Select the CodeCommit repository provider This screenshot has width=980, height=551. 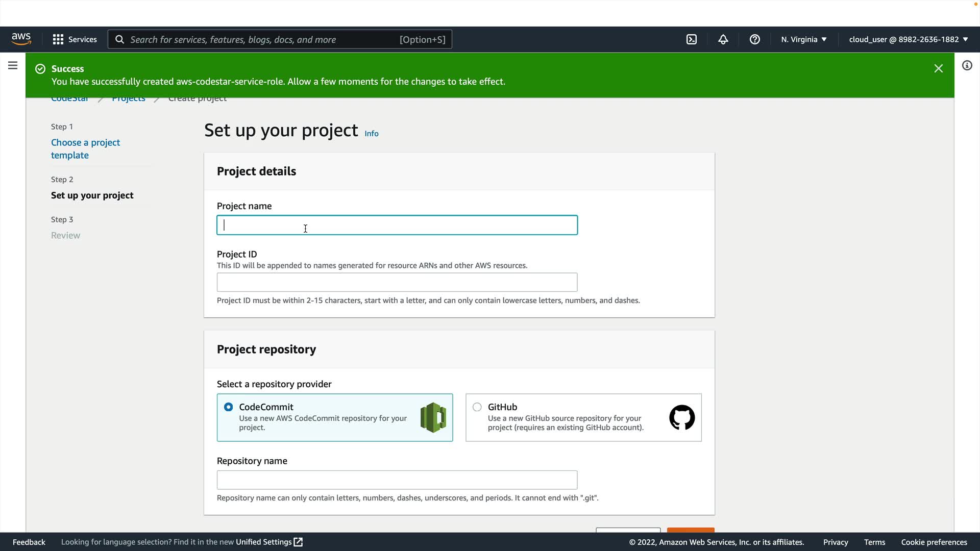click(229, 407)
